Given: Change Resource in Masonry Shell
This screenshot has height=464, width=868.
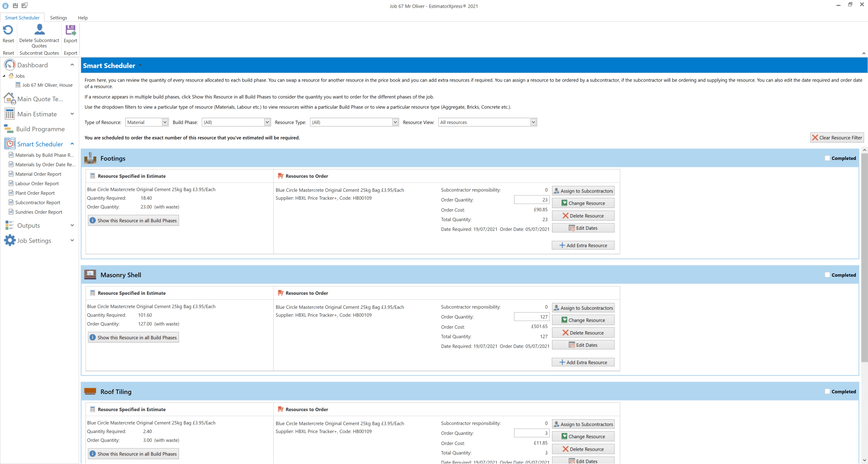Looking at the screenshot, I should (x=583, y=320).
